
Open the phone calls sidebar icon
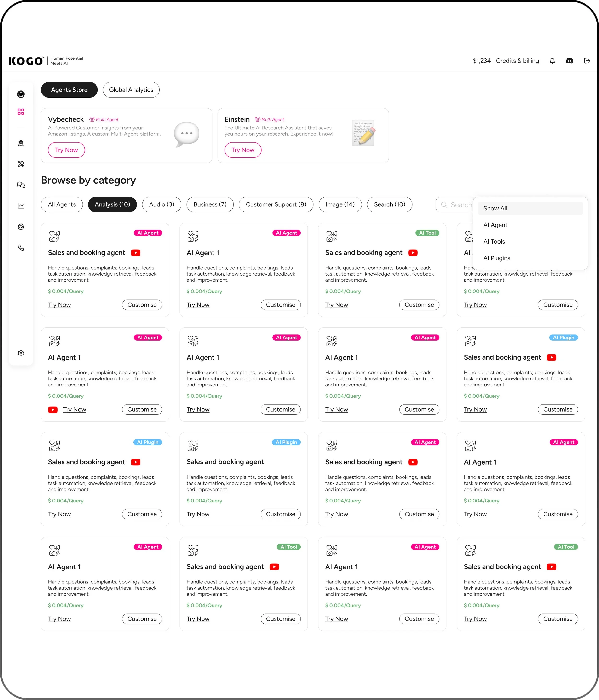(x=21, y=248)
